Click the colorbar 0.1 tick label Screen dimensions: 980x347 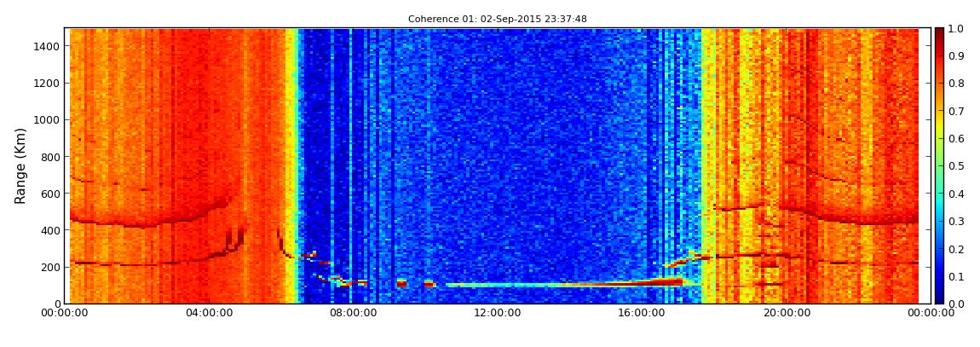click(x=956, y=276)
